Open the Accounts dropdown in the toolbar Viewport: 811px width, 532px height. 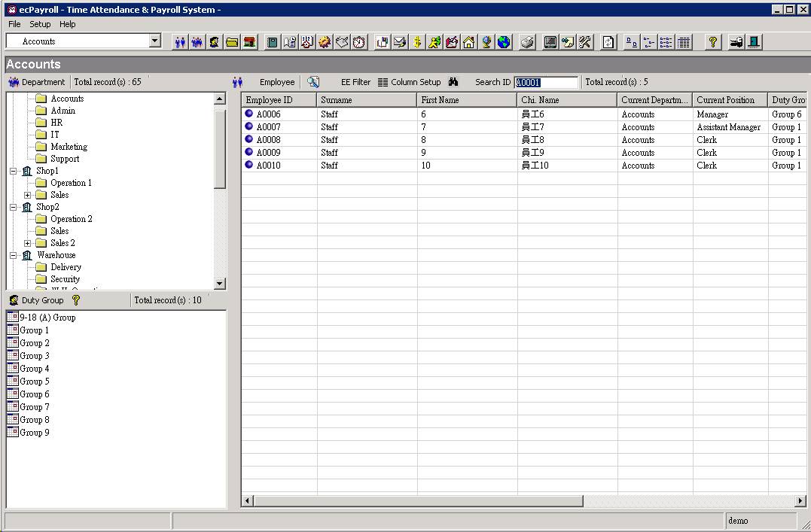point(154,41)
